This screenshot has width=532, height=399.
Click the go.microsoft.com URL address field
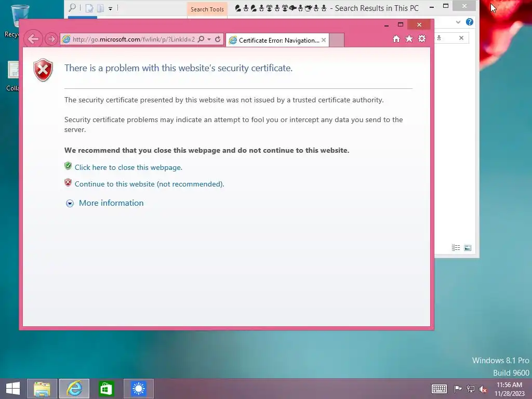(x=133, y=39)
